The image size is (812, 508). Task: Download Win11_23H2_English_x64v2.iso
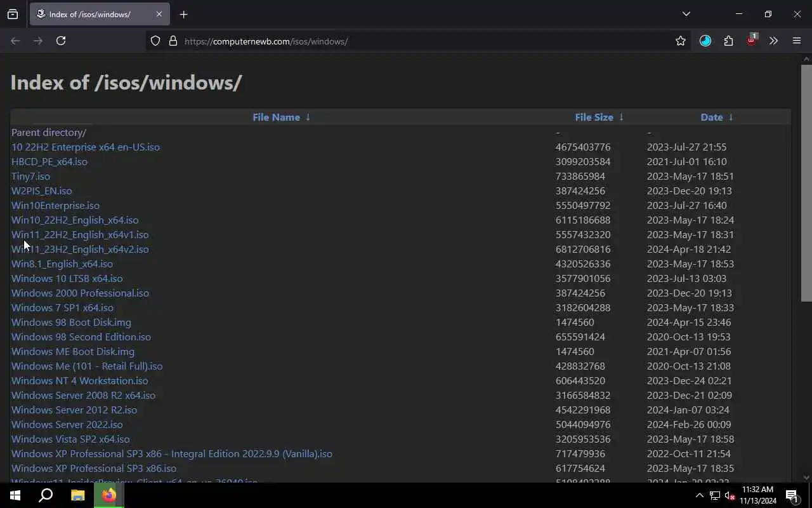click(80, 249)
